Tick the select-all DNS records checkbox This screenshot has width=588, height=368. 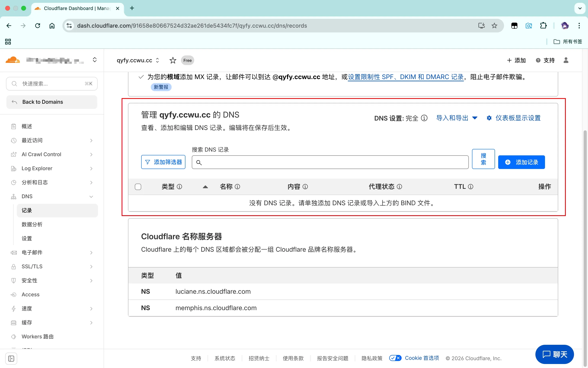(138, 187)
